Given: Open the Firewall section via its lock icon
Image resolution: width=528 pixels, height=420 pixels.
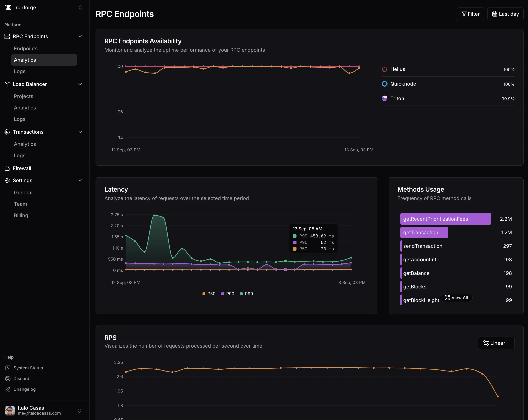Looking at the screenshot, I should tap(7, 168).
